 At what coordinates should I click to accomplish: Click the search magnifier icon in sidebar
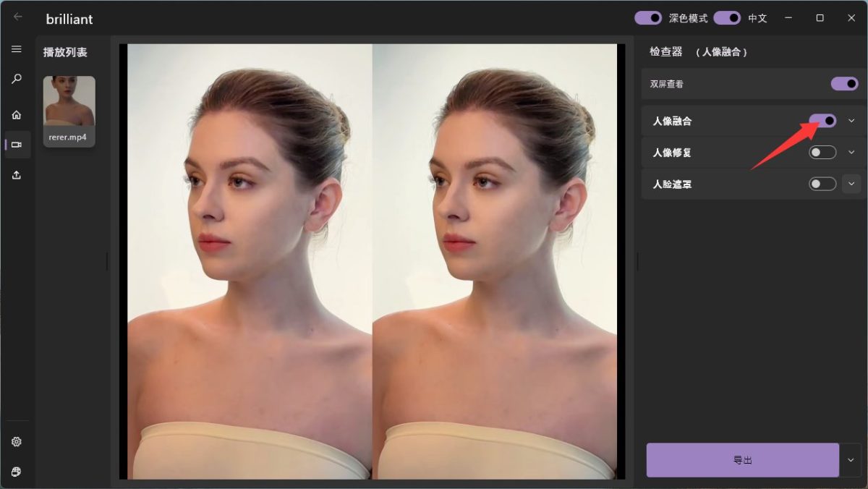[x=16, y=79]
